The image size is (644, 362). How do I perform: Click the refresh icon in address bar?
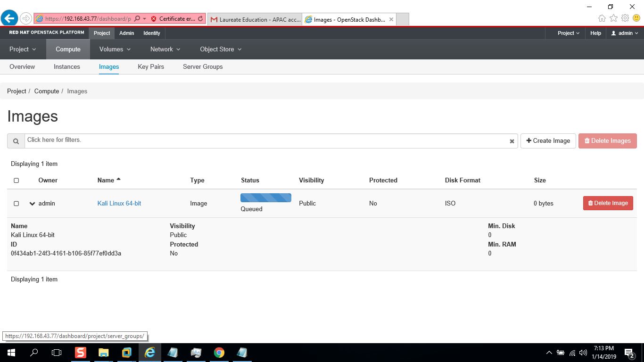[x=200, y=19]
